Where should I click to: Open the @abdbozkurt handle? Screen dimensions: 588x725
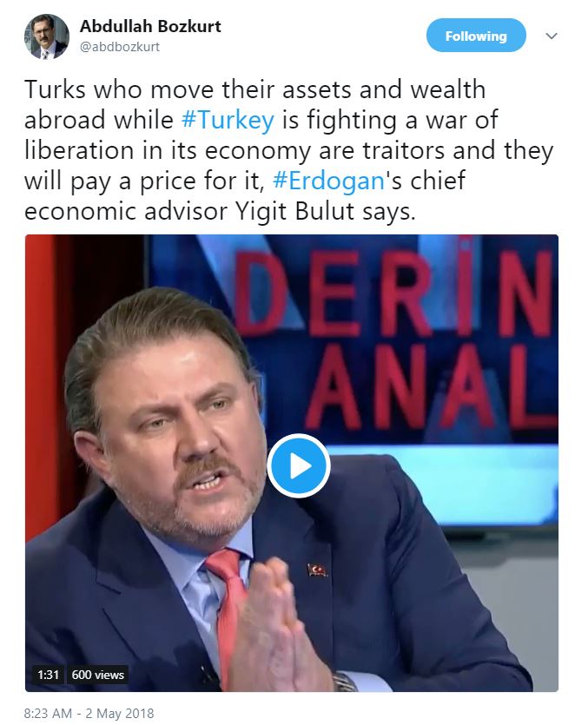(x=120, y=47)
